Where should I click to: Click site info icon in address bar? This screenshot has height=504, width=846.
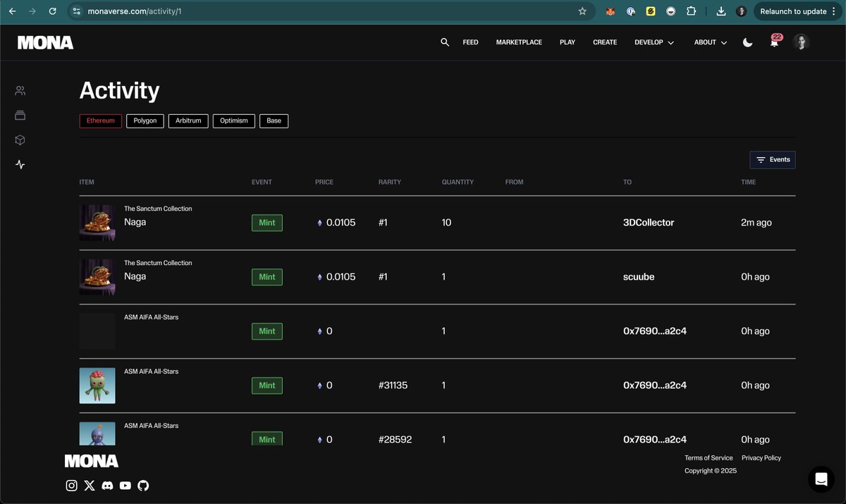tap(78, 11)
